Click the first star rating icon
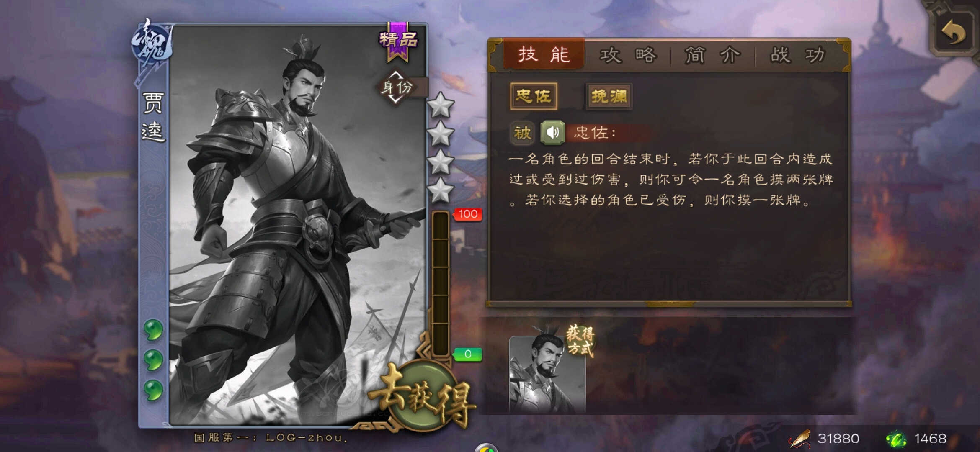Screen dimensions: 980x452 440,105
